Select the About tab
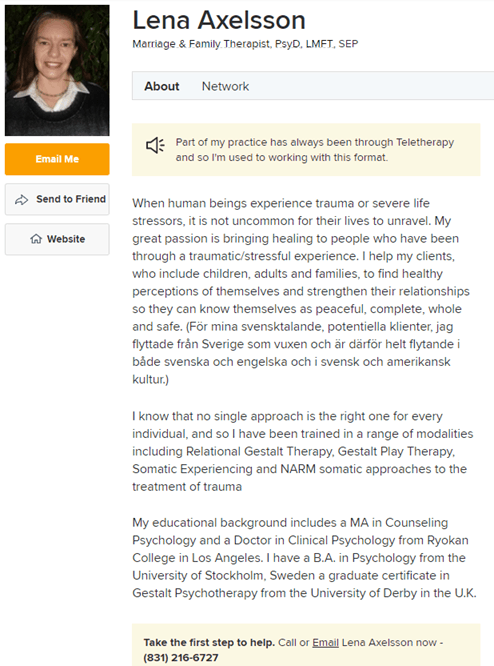Viewport: 494px width, 666px height. [x=161, y=86]
